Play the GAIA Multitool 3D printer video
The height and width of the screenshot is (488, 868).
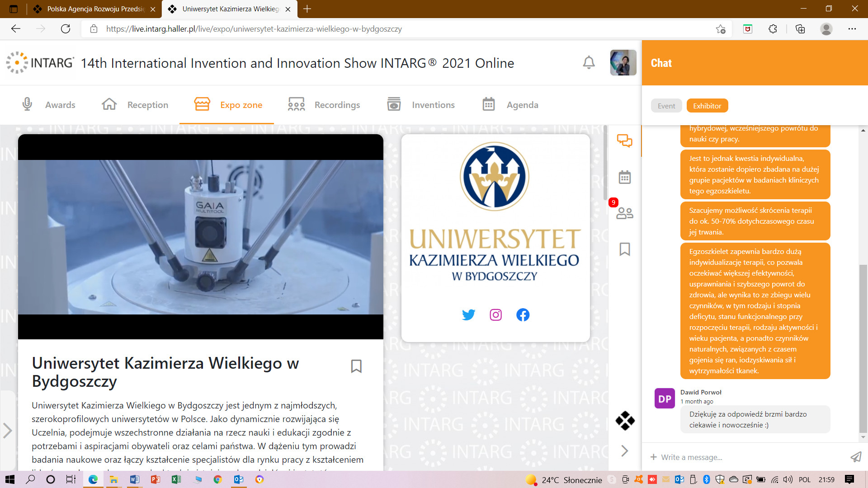201,237
